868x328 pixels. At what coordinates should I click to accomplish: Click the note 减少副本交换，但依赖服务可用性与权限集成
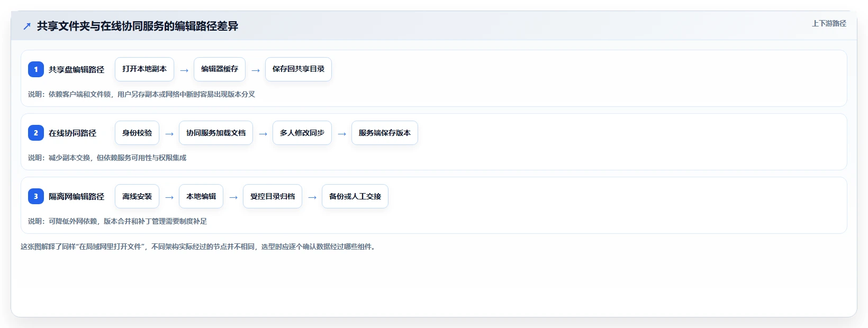pyautogui.click(x=107, y=158)
